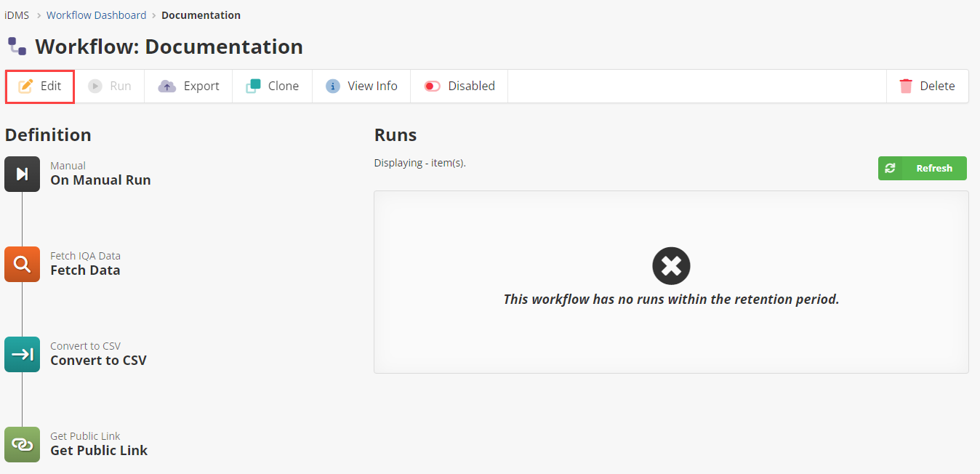The image size is (980, 474).
Task: Click the Clone squares icon
Action: 253,86
